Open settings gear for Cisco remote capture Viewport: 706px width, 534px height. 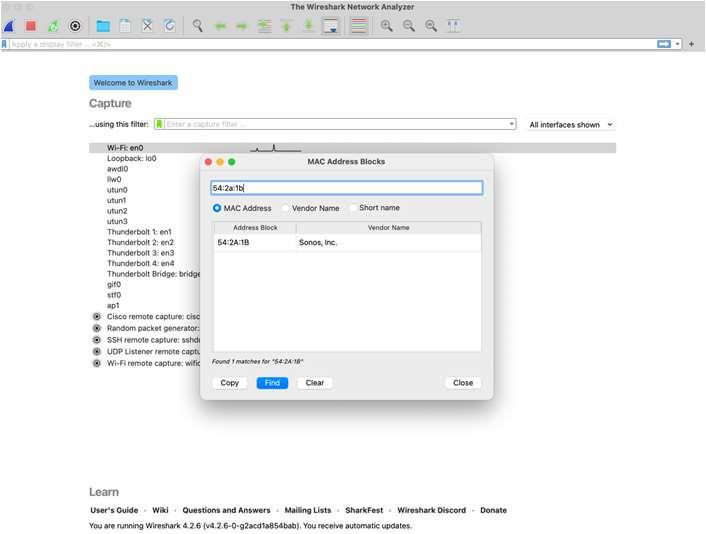[96, 317]
